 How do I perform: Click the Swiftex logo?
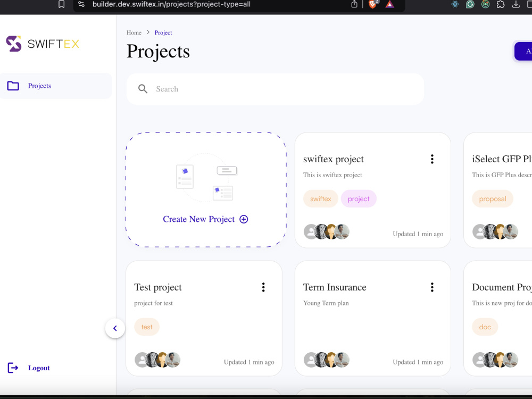[43, 44]
